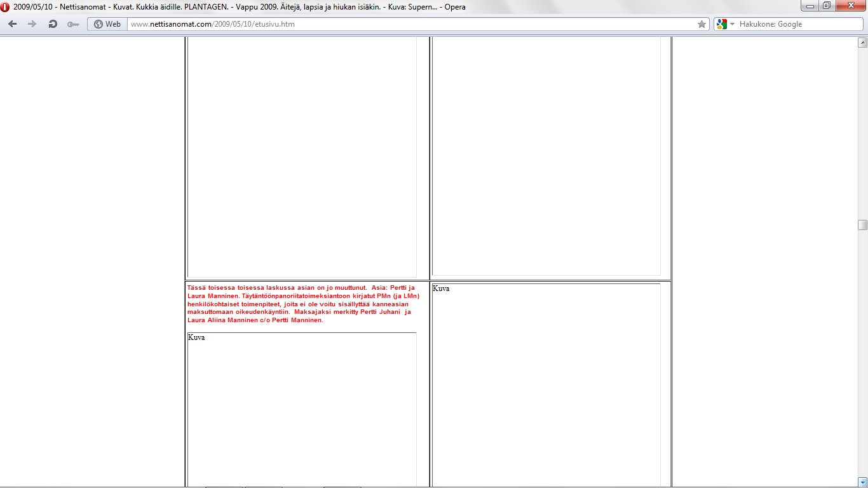Screen dimensions: 868x488
Task: Restore down the Opera window
Action: click(x=826, y=6)
